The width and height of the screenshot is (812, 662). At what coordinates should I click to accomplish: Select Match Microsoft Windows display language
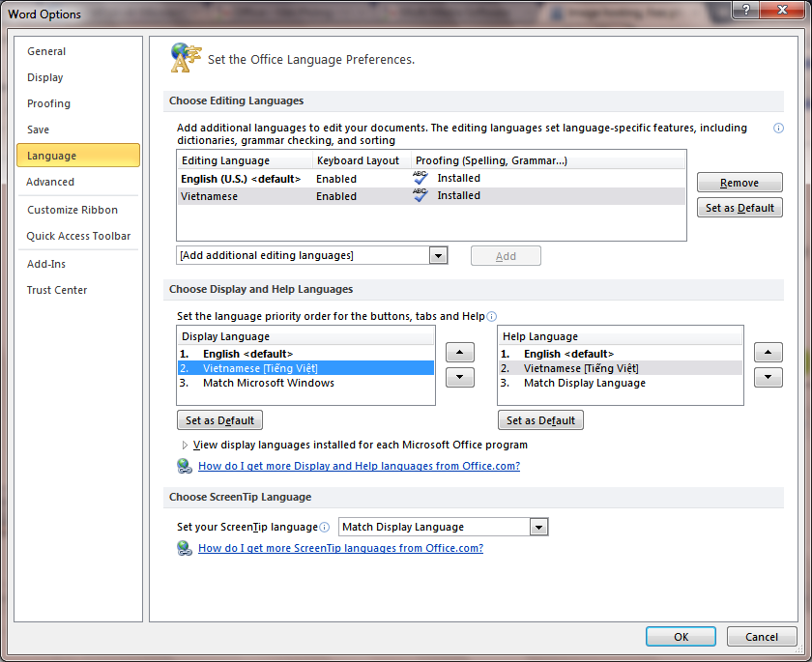(x=305, y=383)
